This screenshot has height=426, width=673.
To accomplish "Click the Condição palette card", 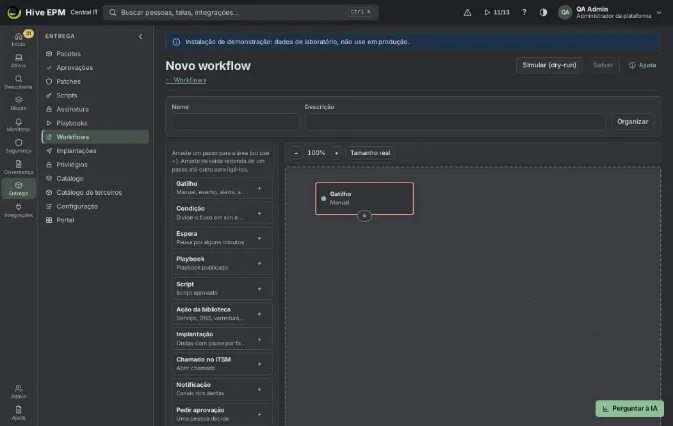I will [x=222, y=213].
